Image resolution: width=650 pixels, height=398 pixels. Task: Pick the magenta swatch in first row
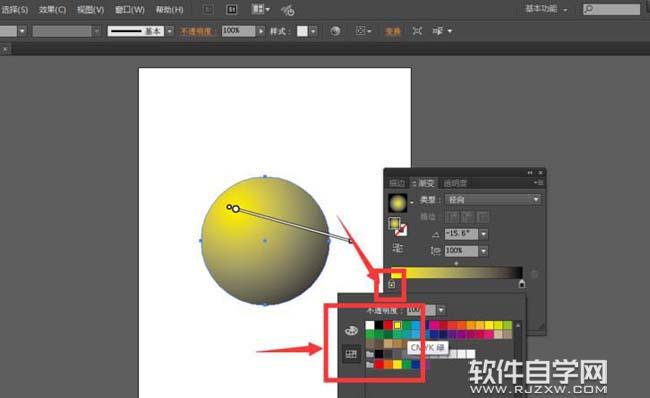(434, 325)
